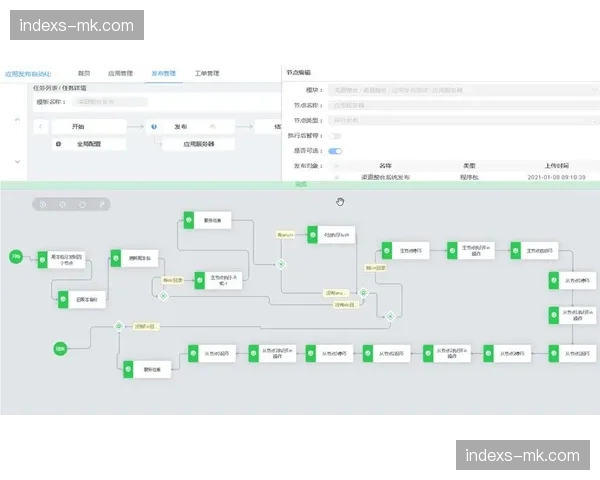Viewport: 600px width, 480px height.
Task: Click the second icon in canvas toolbar
Action: pos(63,204)
